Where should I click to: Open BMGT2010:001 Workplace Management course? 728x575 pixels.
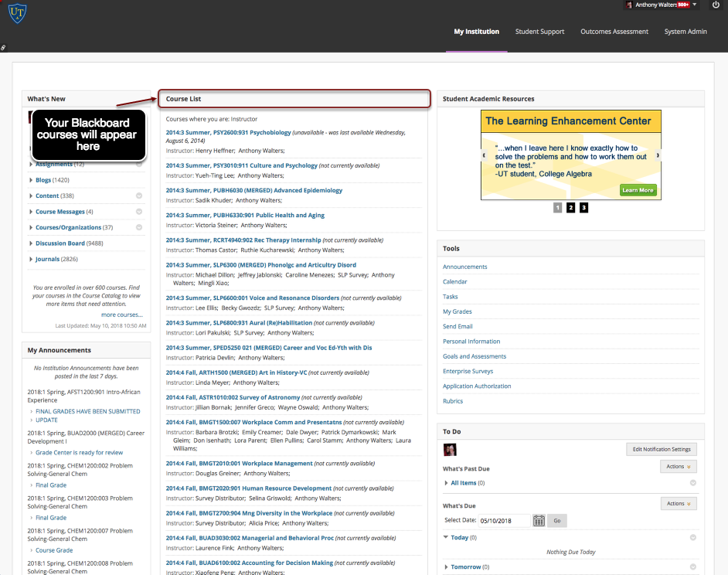(x=239, y=464)
